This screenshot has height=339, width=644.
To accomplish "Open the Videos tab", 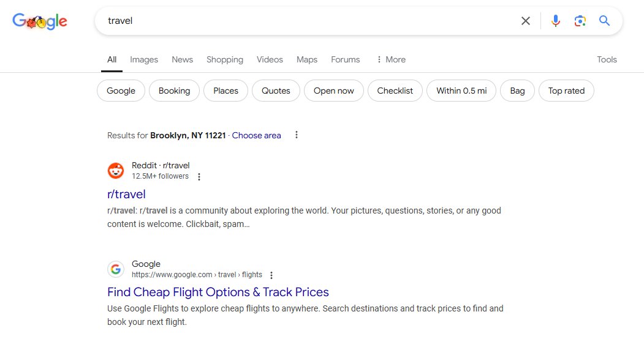I will click(270, 60).
